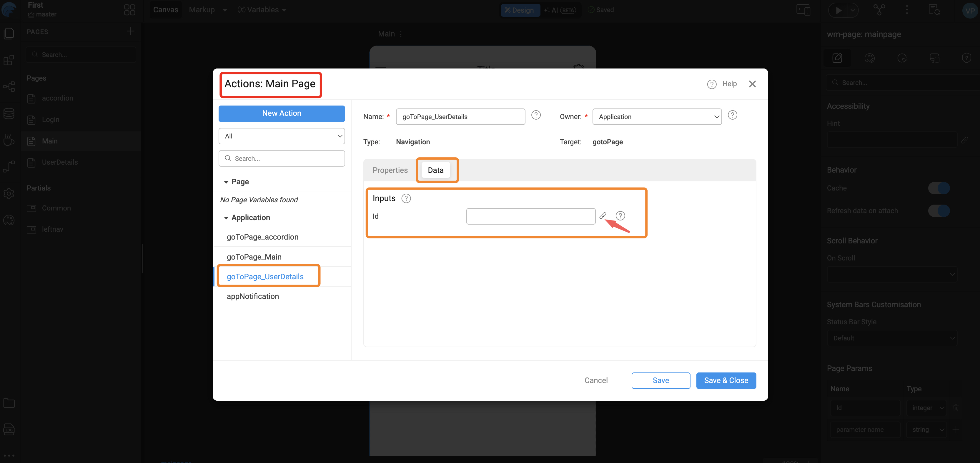
Task: Select goToPage_Main action
Action: point(282,257)
